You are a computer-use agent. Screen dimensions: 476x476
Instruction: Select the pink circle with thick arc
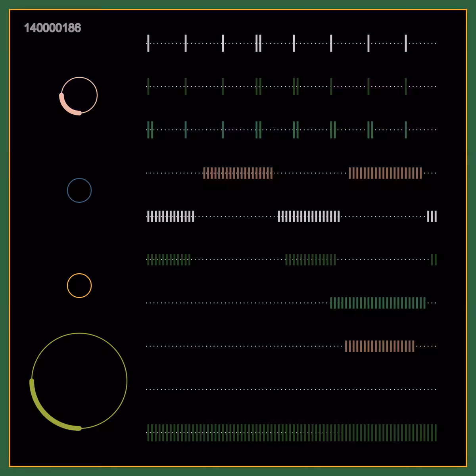pos(79,96)
